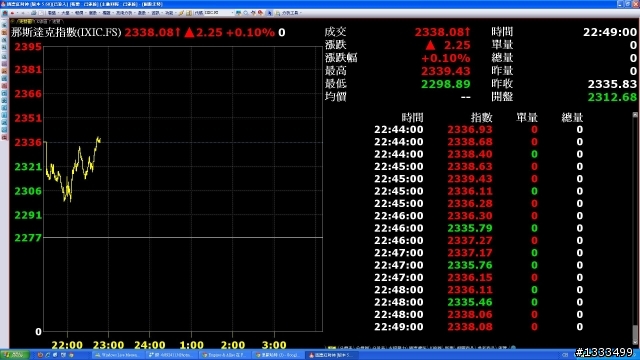This screenshot has width=640, height=360.
Task: Click the chart title 那斯達克指數(IXIC.FS)
Action: pyautogui.click(x=66, y=32)
